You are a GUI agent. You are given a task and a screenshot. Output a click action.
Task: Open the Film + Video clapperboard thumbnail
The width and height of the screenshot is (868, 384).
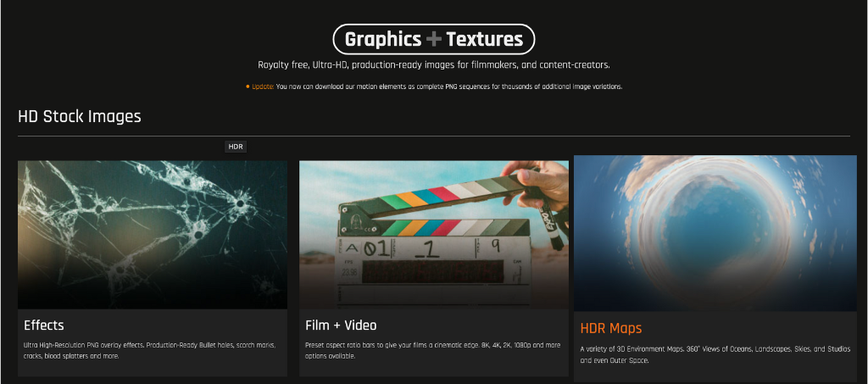[433, 235]
